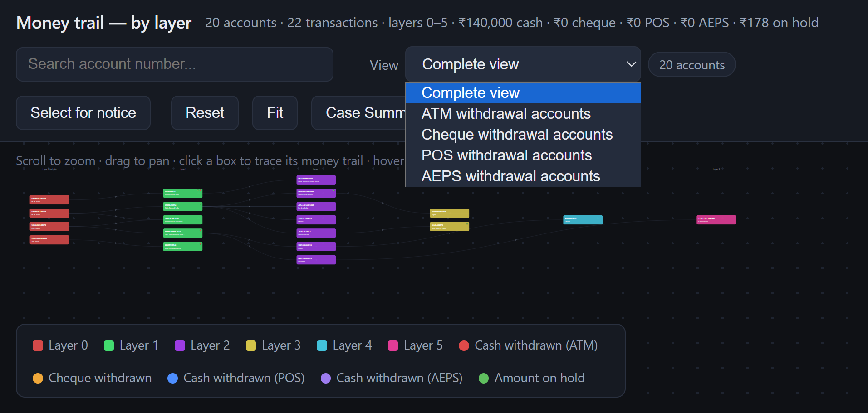This screenshot has height=413, width=868.
Task: Click the Reset button
Action: point(205,113)
